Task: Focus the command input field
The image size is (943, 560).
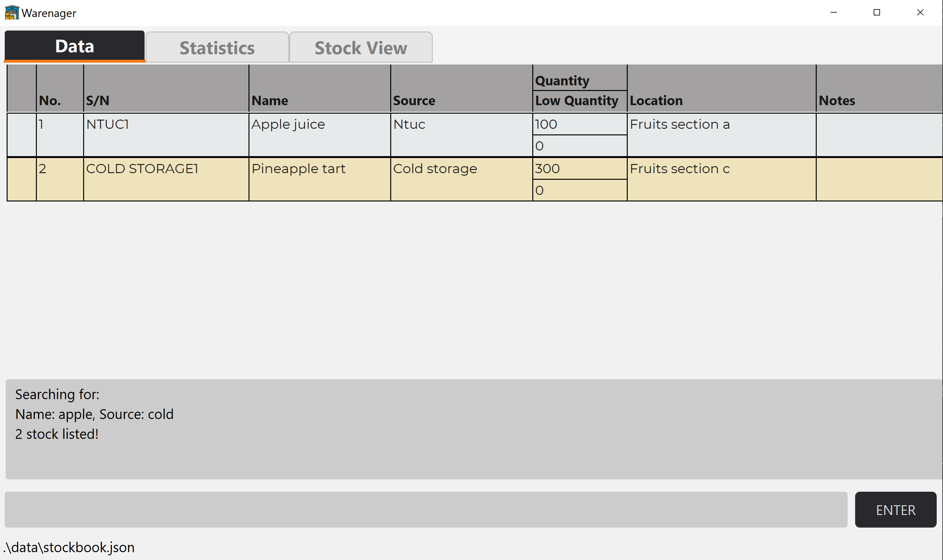Action: (x=426, y=510)
